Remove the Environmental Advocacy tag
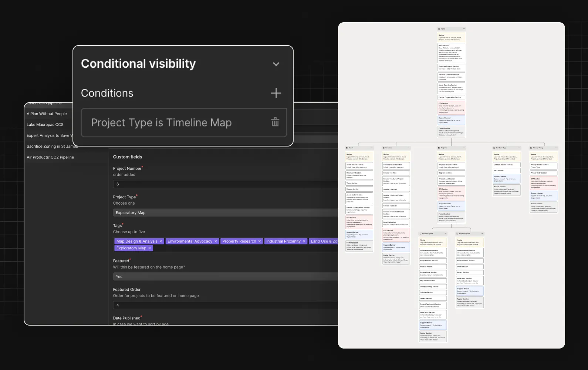The width and height of the screenshot is (588, 370). click(x=216, y=241)
